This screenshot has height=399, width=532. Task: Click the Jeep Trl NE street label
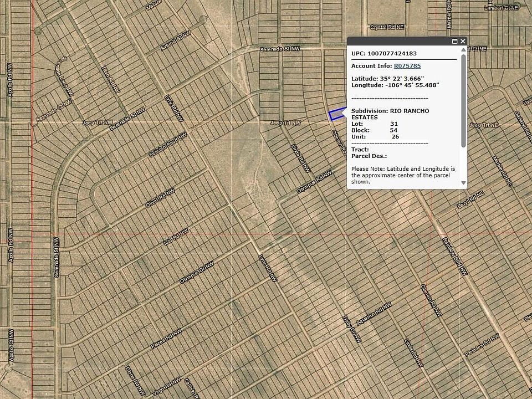(484, 126)
